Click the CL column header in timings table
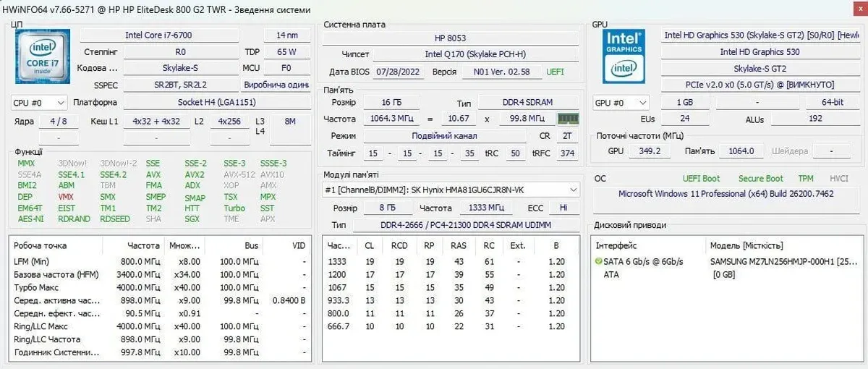The height and width of the screenshot is (369, 868). tap(370, 245)
